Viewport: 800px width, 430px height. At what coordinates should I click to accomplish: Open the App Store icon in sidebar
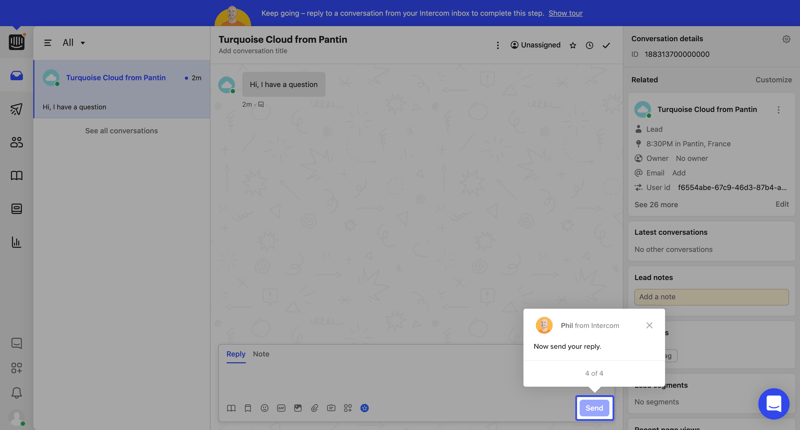pos(16,368)
